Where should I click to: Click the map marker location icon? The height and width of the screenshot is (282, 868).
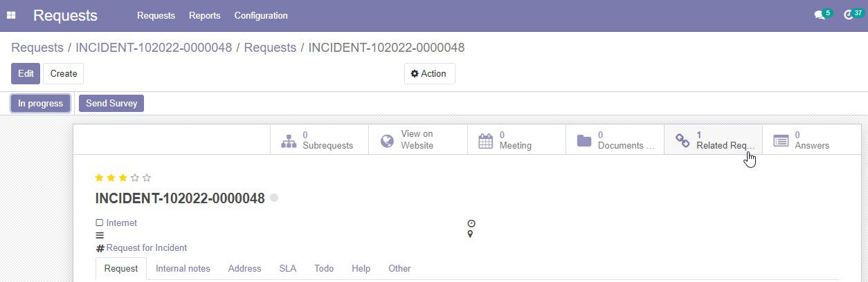(x=471, y=234)
